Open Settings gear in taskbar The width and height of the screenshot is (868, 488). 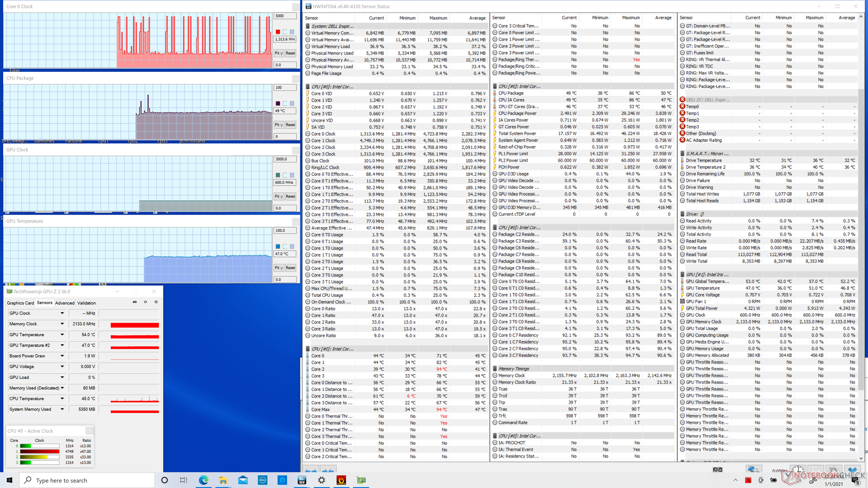[x=321, y=480]
